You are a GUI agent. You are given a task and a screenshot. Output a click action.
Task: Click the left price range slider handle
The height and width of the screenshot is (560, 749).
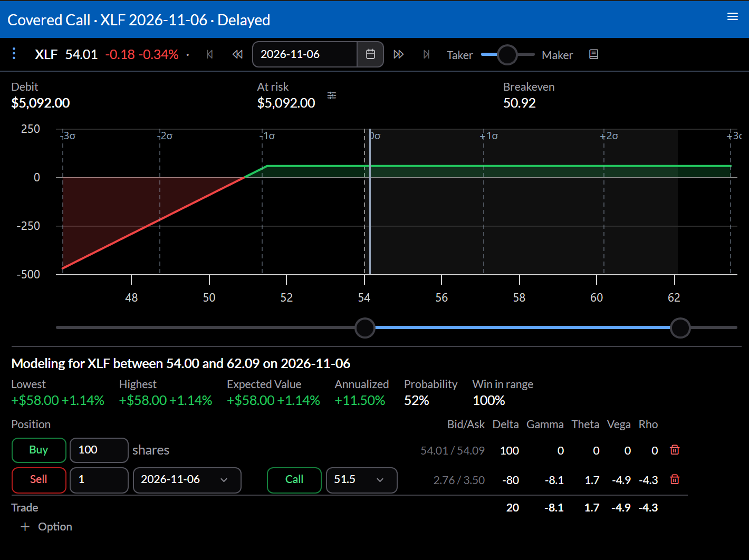(x=365, y=327)
